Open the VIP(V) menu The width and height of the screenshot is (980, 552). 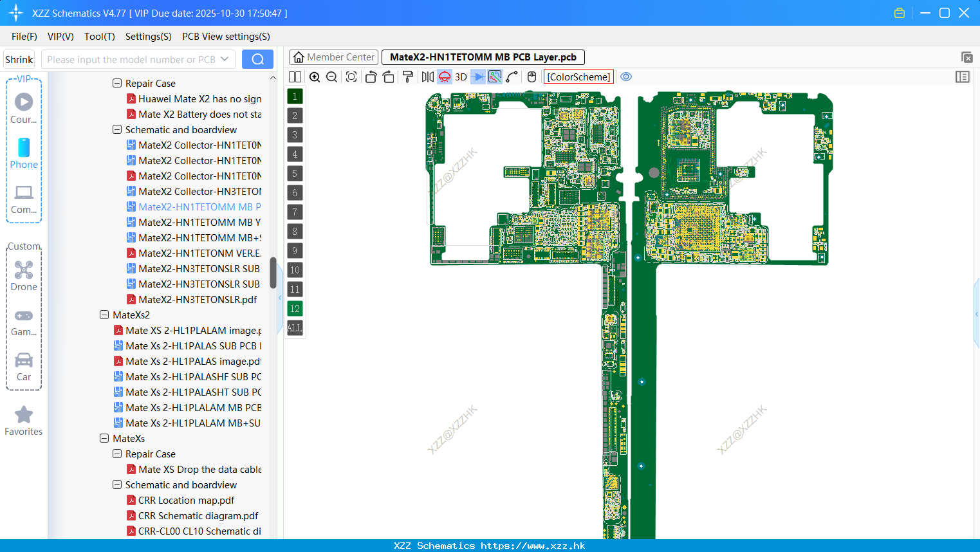pos(60,37)
